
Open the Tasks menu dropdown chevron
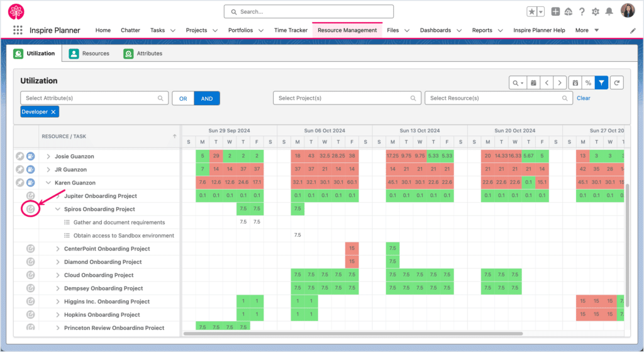tap(173, 30)
